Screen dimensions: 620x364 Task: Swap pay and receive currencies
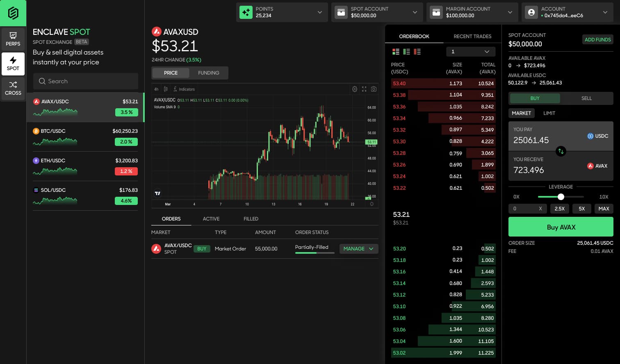point(561,151)
